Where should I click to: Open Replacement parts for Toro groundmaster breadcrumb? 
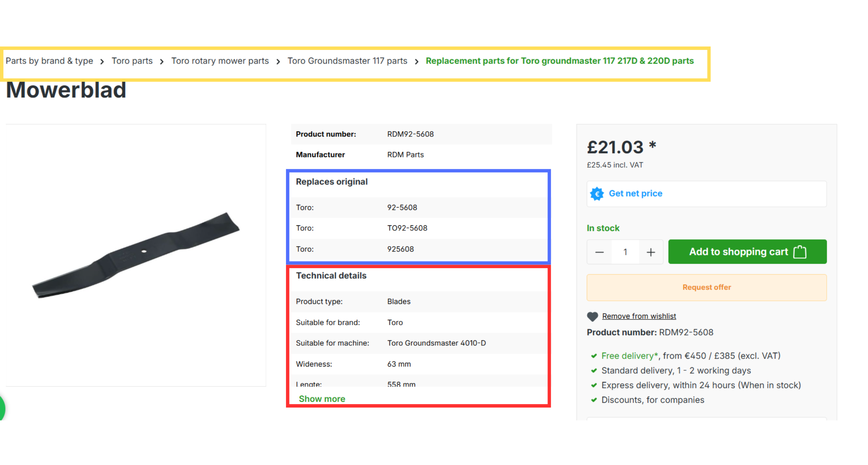560,61
